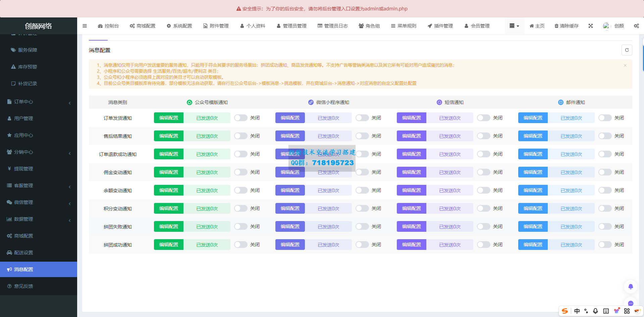This screenshot has width=644, height=317.
Task: Toggle 余额变动通知 公众号 switch
Action: (x=240, y=190)
